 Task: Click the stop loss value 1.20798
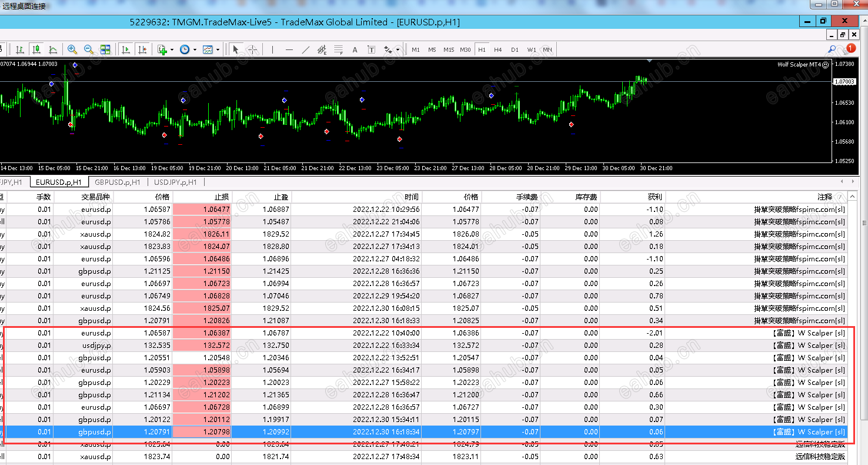[x=216, y=432]
